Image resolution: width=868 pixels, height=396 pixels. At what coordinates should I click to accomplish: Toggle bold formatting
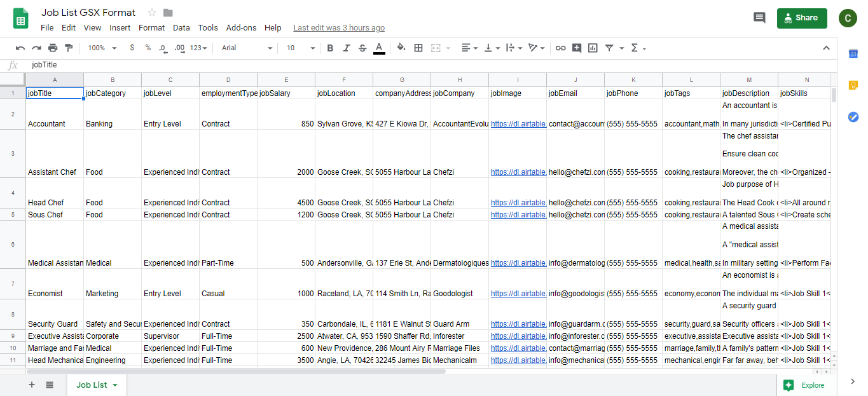[x=330, y=48]
